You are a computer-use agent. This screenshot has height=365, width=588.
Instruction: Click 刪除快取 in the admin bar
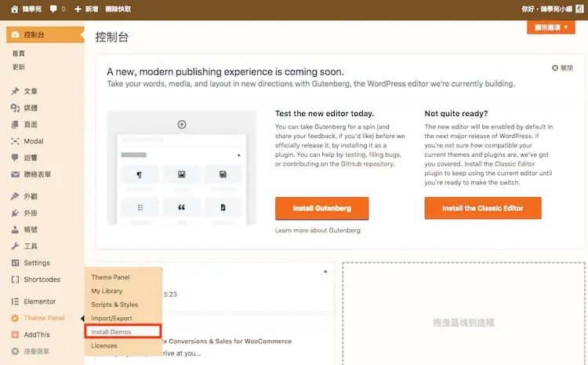pos(118,9)
